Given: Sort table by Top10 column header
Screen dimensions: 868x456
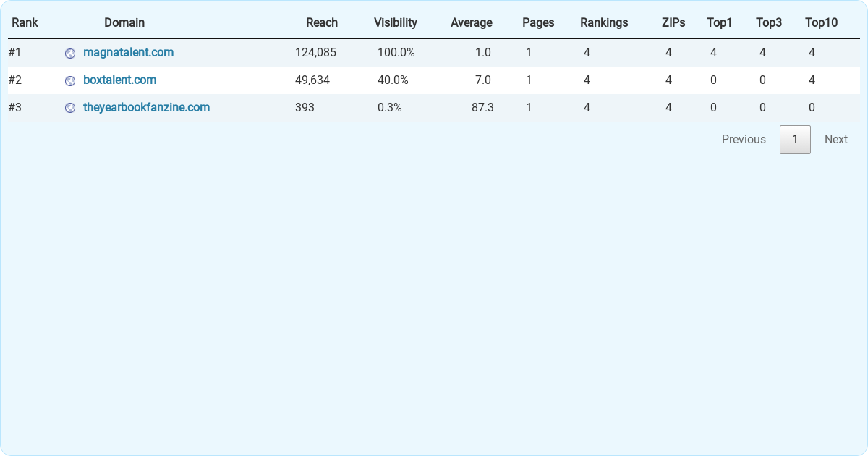Looking at the screenshot, I should [x=822, y=22].
